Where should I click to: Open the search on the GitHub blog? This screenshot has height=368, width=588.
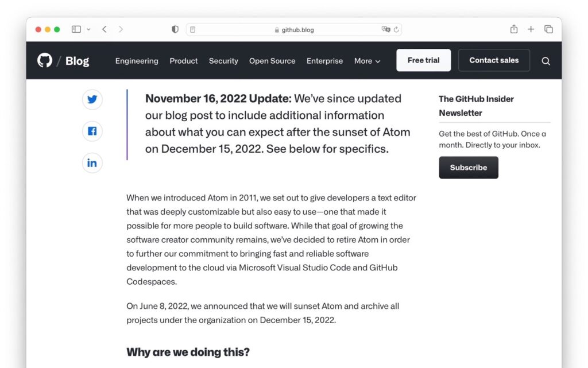coord(546,61)
